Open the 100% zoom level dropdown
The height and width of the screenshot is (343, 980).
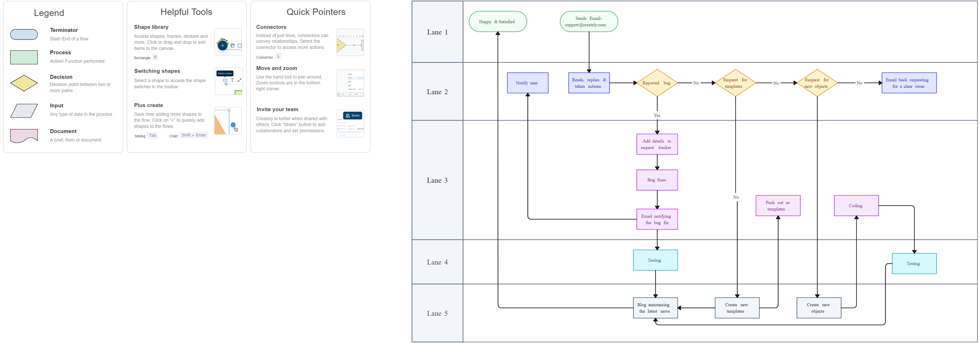click(x=356, y=94)
